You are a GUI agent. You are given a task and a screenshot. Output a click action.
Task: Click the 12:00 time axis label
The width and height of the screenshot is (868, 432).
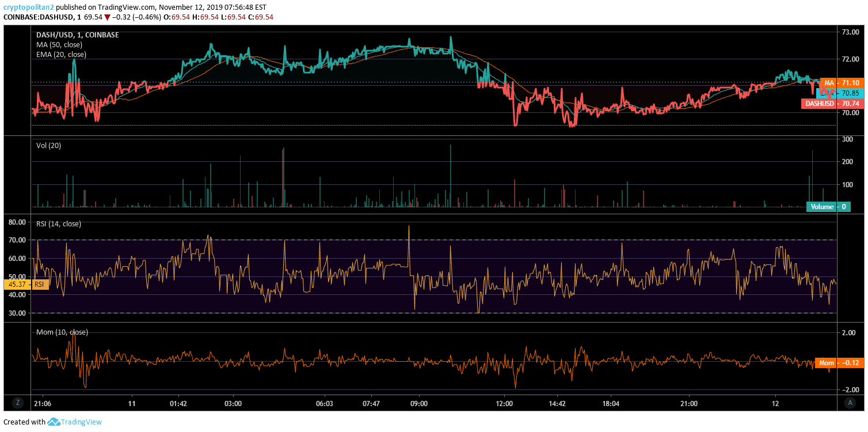504,403
